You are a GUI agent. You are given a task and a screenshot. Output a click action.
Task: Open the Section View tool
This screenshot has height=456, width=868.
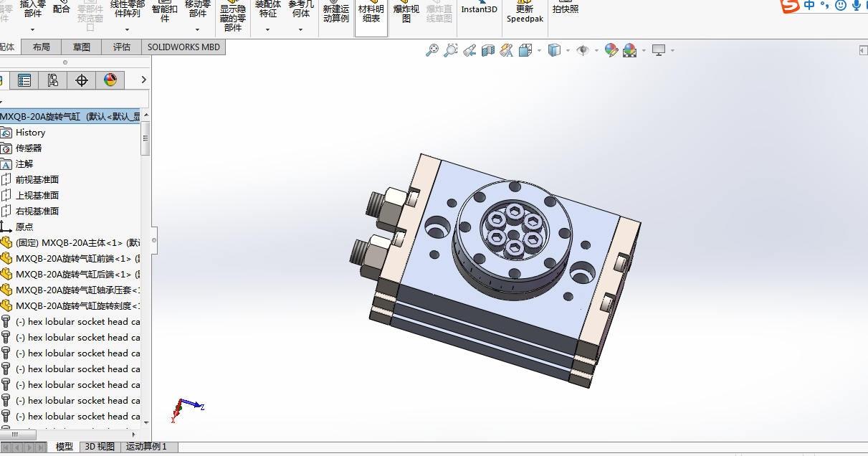coord(488,50)
